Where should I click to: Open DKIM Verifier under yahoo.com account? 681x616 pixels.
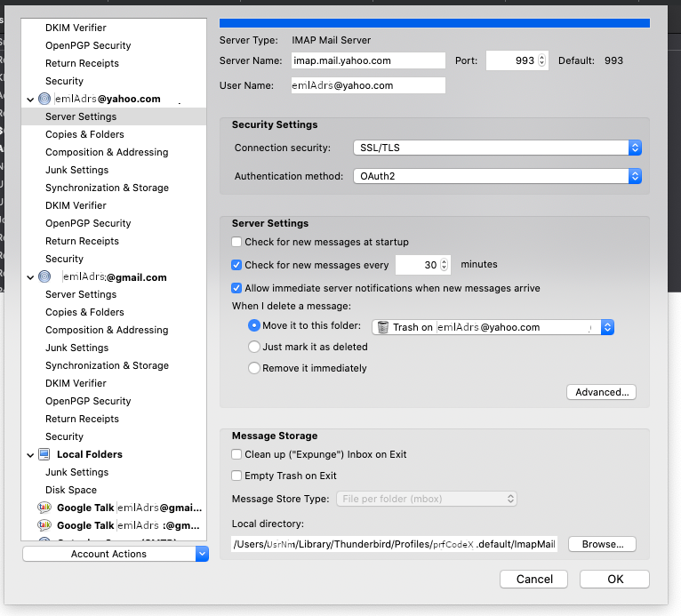click(x=114, y=205)
